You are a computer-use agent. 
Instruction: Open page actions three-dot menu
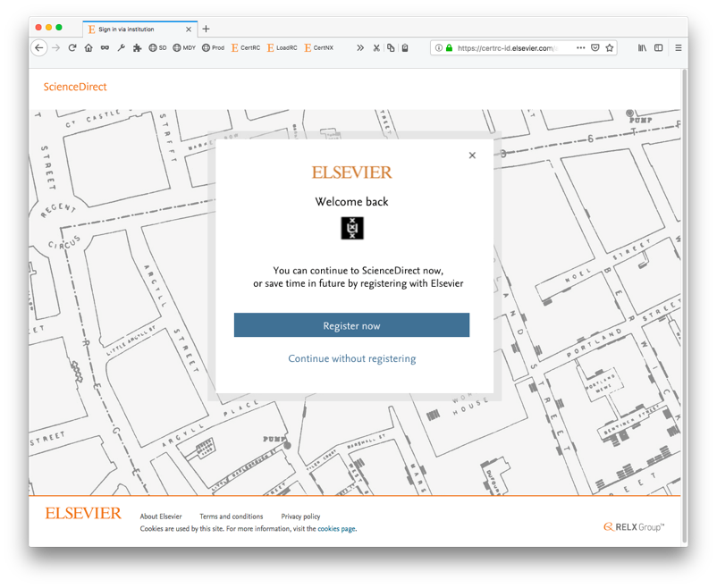(x=580, y=47)
